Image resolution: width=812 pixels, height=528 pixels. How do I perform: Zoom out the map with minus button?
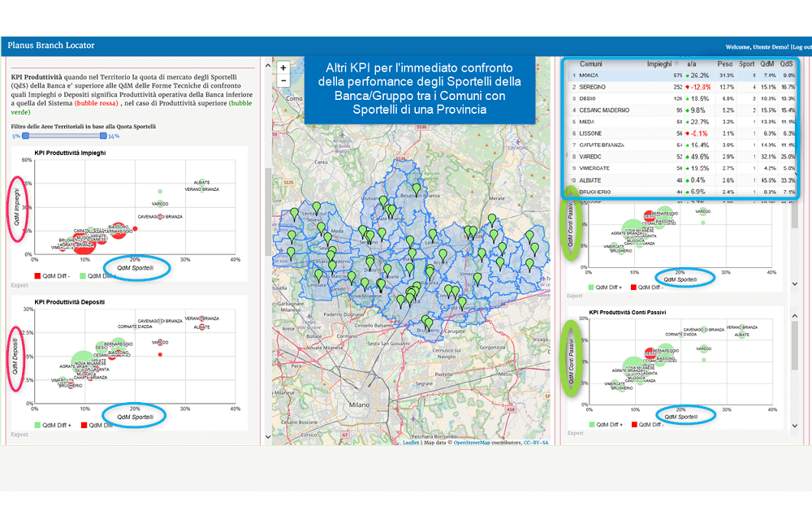point(283,80)
